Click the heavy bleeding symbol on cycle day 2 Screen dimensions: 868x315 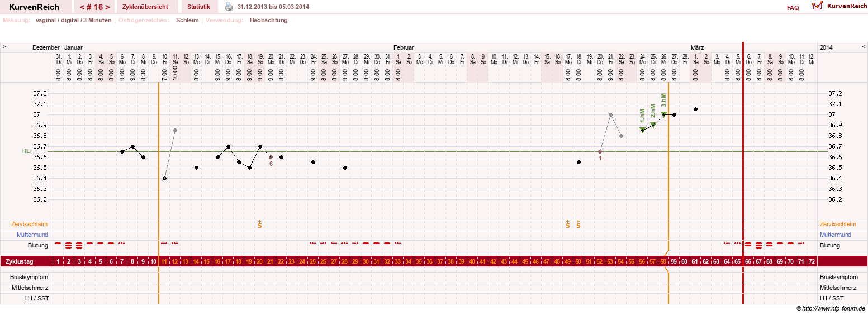pyautogui.click(x=69, y=245)
